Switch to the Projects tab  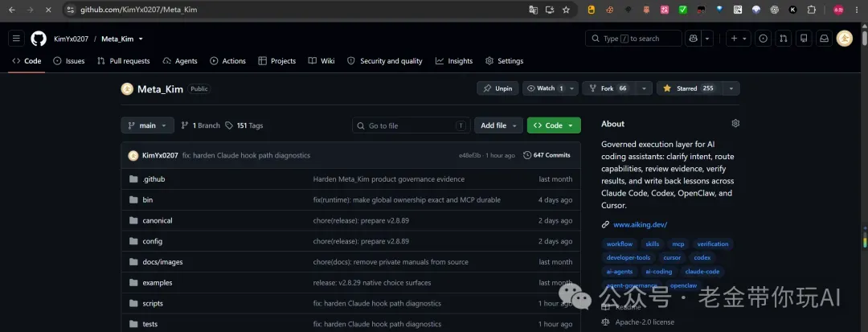click(x=277, y=61)
